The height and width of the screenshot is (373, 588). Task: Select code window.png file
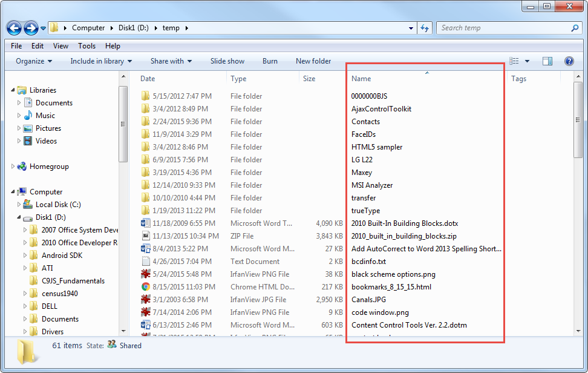click(x=380, y=312)
